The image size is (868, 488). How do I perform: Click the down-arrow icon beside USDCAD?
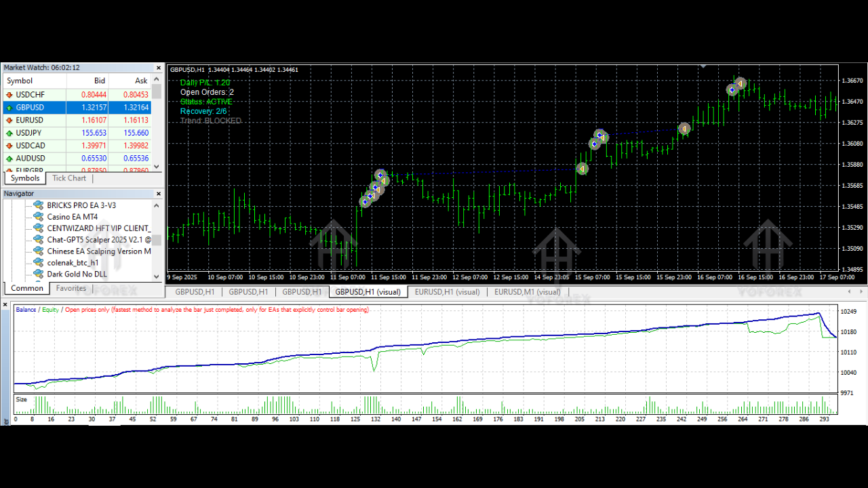click(x=9, y=145)
